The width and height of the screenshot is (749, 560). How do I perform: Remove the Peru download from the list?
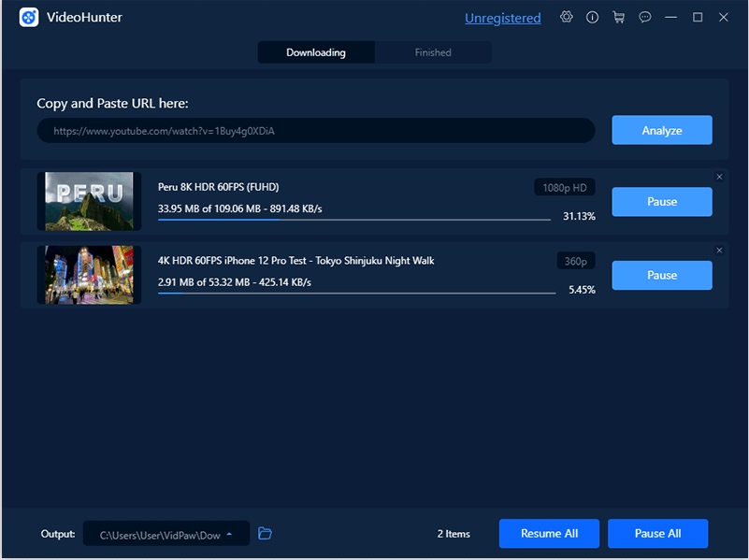click(x=719, y=176)
